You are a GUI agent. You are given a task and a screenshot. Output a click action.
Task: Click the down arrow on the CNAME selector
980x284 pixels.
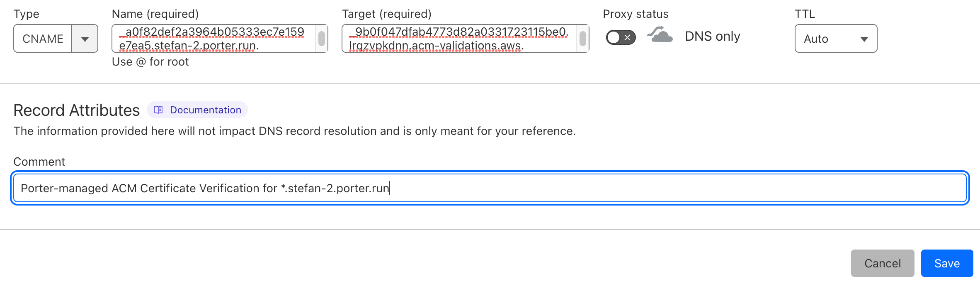click(85, 39)
